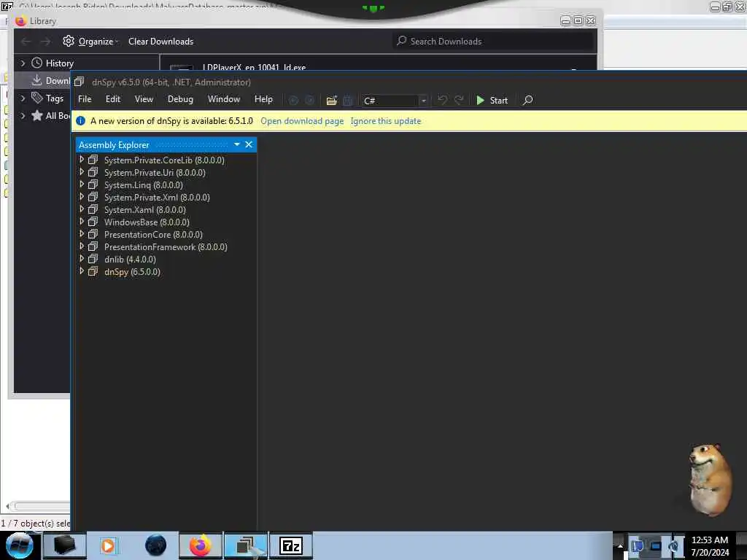This screenshot has width=747, height=560.
Task: Click the Undo icon in dnSpy toolbar
Action: 443,100
